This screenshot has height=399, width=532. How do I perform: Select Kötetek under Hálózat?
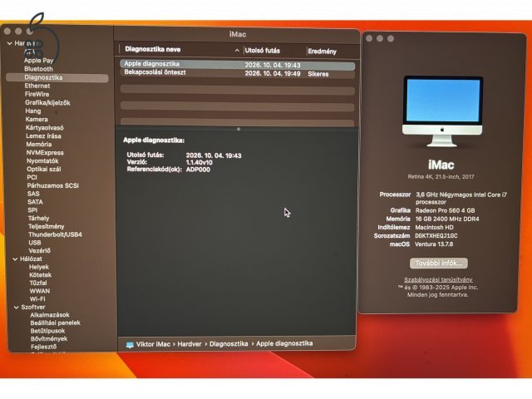coord(40,275)
